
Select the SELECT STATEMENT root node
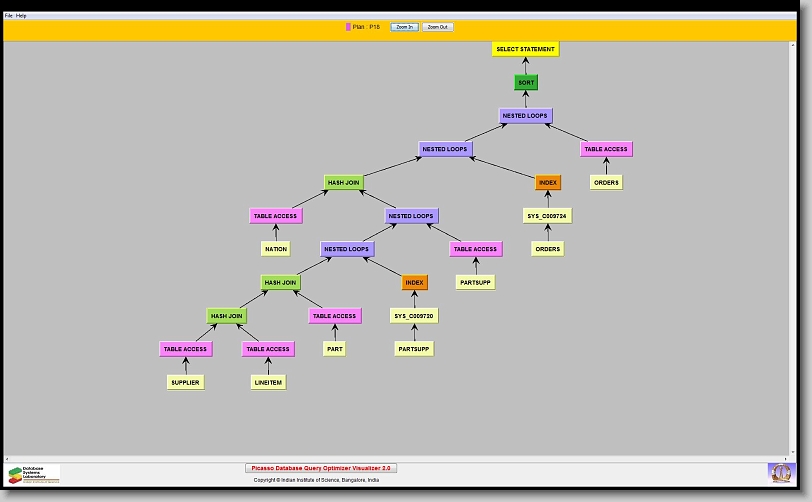pyautogui.click(x=525, y=49)
